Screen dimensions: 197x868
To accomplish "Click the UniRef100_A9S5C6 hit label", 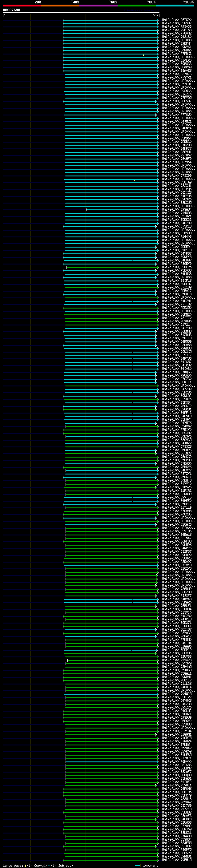I will point(176,91).
